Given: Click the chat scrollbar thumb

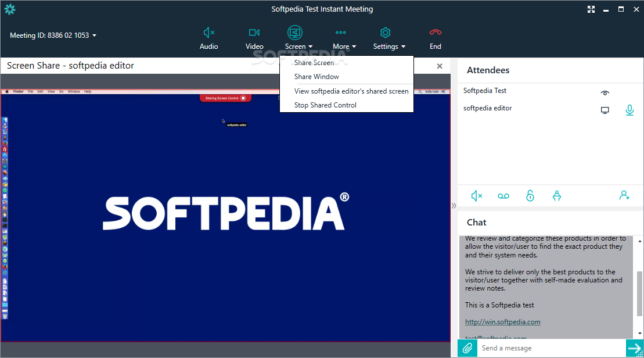Looking at the screenshot, I should click(x=639, y=294).
